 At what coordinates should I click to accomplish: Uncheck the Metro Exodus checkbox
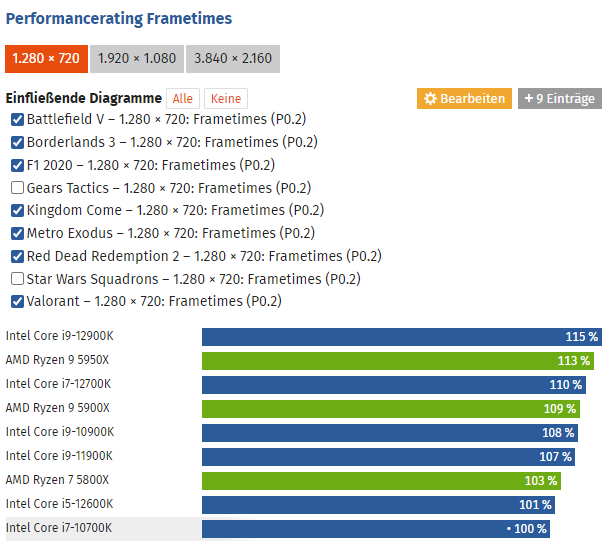pos(17,234)
